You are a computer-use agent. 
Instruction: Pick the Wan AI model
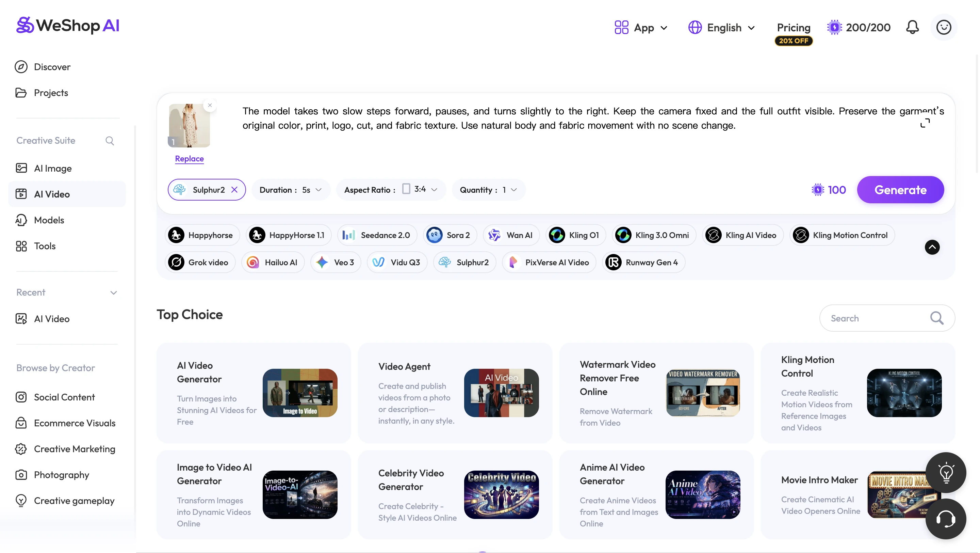[511, 235]
